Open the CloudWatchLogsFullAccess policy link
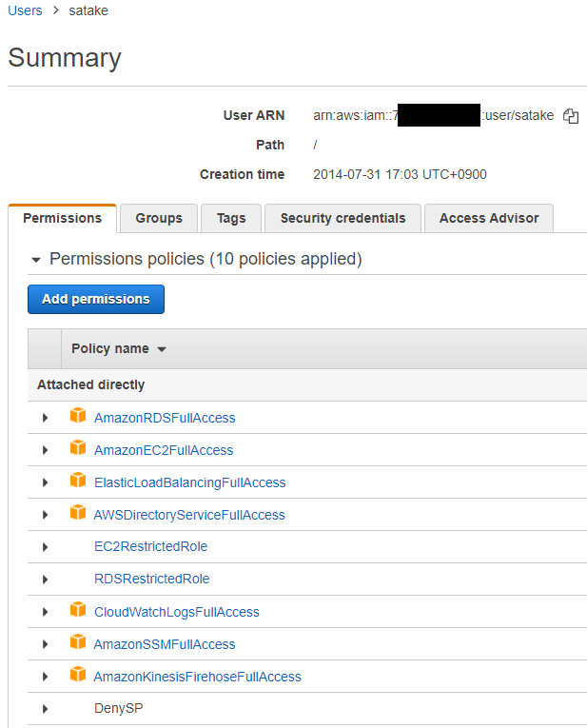 [x=177, y=612]
